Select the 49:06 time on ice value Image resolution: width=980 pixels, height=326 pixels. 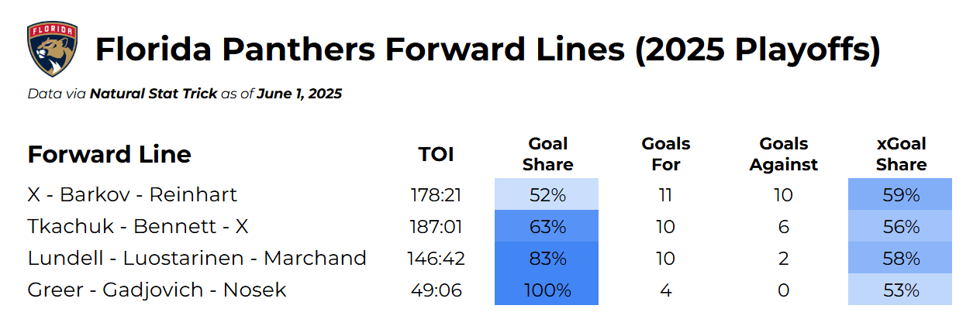pos(437,290)
